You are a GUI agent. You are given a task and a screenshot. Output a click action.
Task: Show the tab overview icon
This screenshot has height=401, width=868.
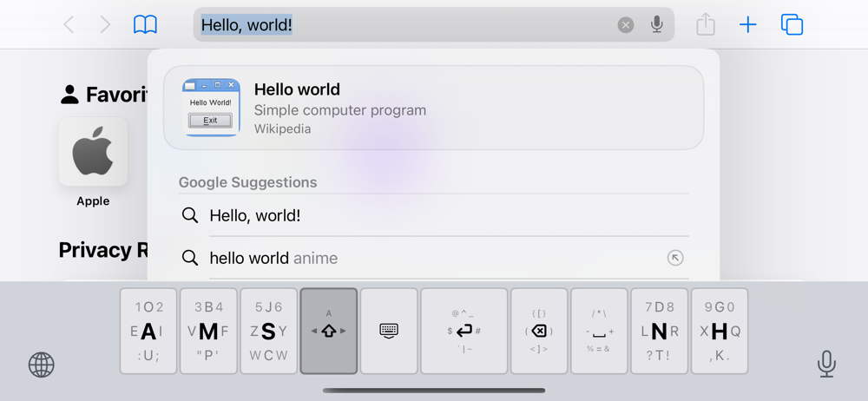(x=792, y=25)
